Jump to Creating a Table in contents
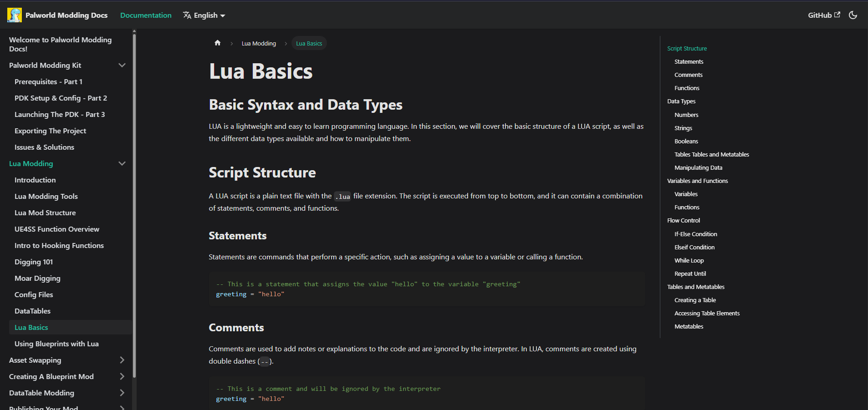 point(695,300)
